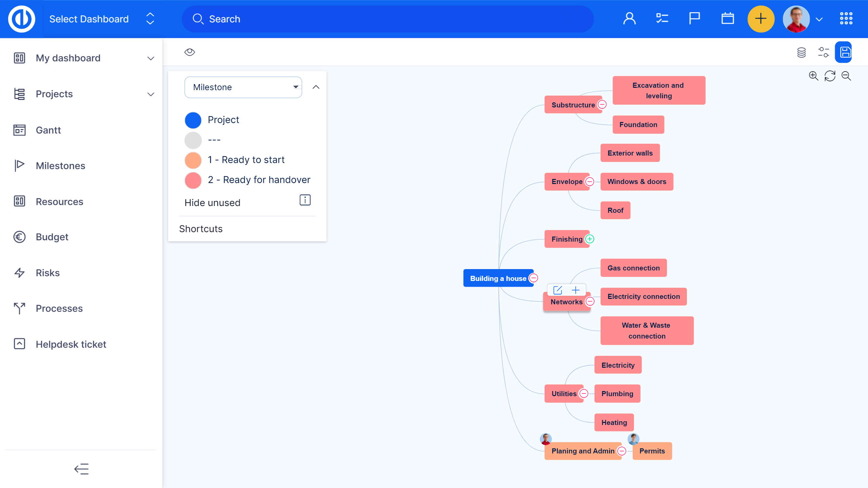Collapse the Substructure node branch

[x=602, y=105]
